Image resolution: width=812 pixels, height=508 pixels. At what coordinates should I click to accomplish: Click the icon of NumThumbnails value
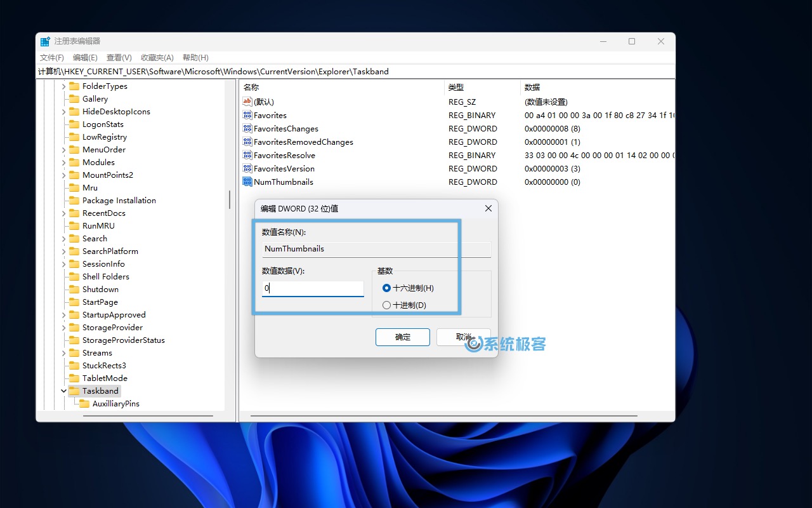coord(247,182)
